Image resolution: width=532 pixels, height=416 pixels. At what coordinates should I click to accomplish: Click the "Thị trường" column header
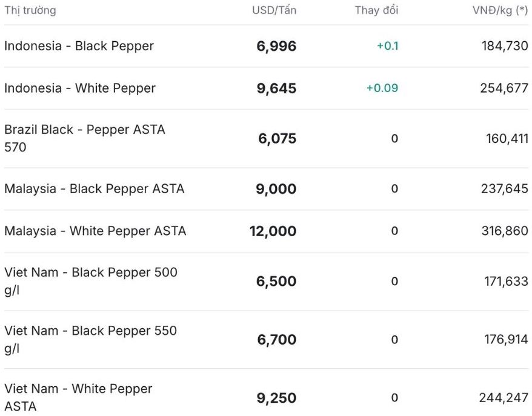[30, 10]
